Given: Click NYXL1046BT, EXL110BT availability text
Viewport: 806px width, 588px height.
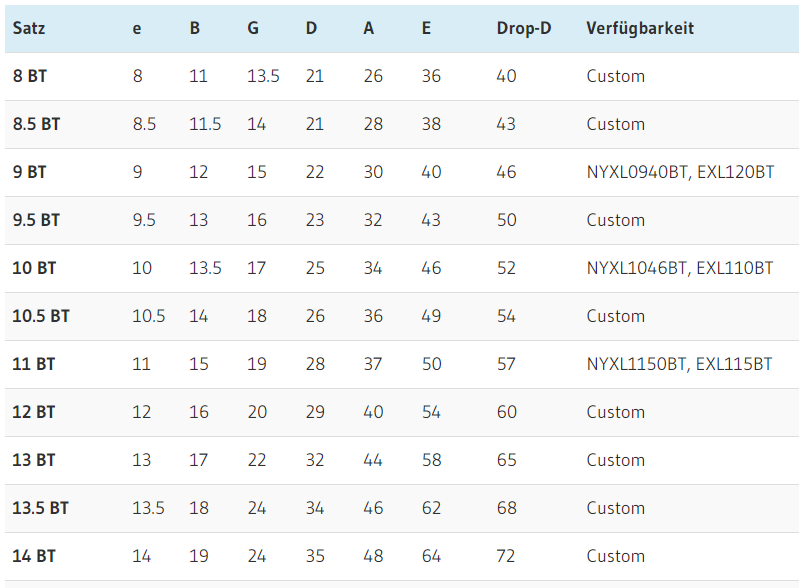Looking at the screenshot, I should click(x=680, y=268).
